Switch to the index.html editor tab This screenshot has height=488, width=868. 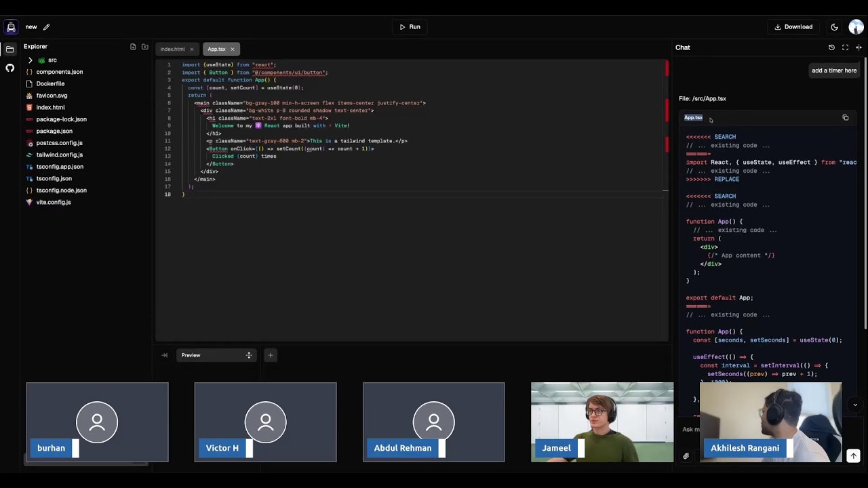tap(172, 49)
